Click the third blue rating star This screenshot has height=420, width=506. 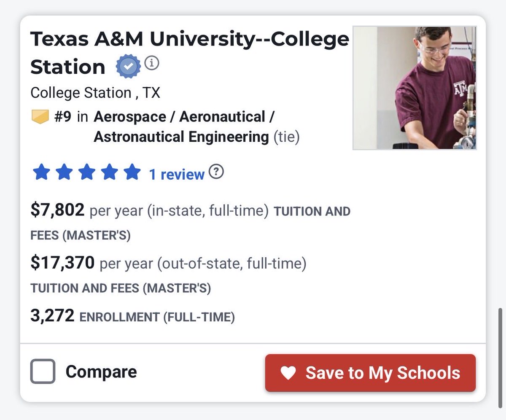pos(86,173)
